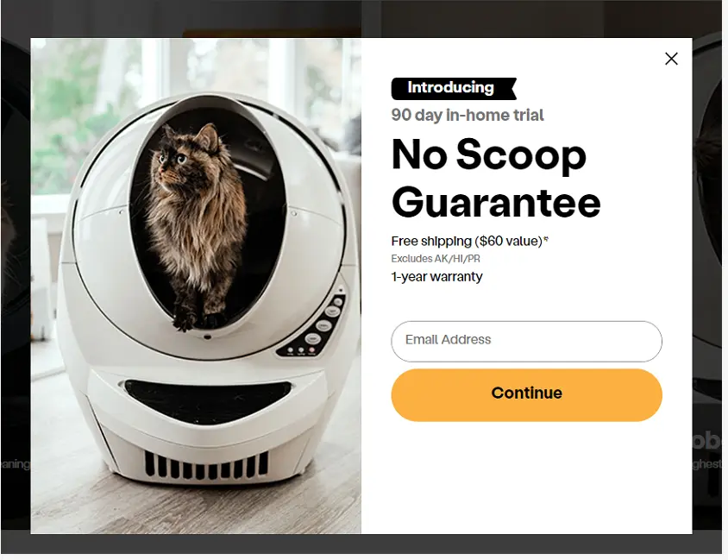This screenshot has height=560, width=728.
Task: Close the No Scoop Guarantee popup
Action: 671,59
